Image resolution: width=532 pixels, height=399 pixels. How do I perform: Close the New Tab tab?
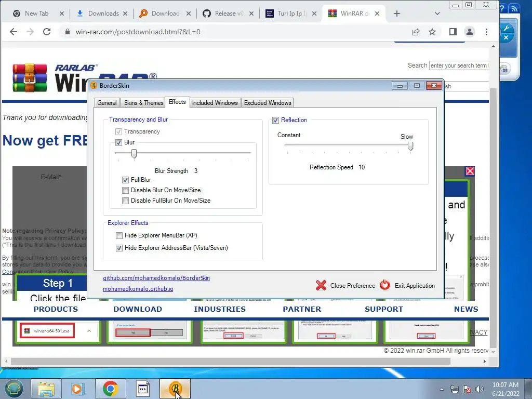(x=62, y=14)
